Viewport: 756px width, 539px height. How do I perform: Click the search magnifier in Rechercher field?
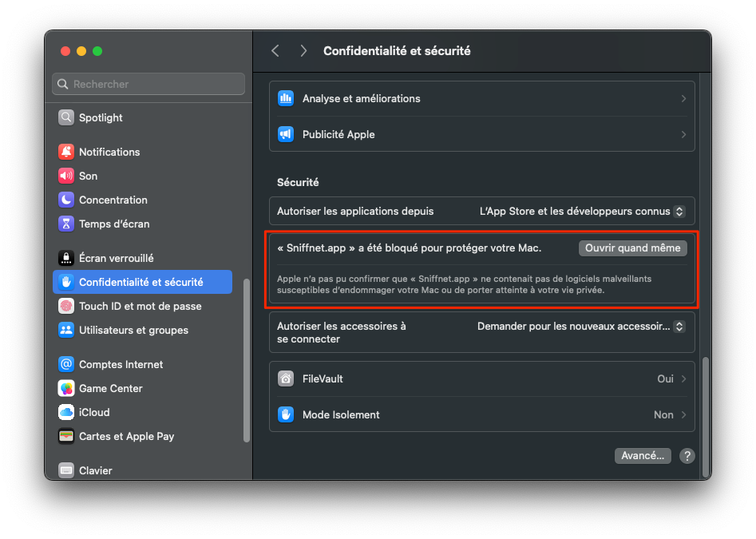[63, 84]
